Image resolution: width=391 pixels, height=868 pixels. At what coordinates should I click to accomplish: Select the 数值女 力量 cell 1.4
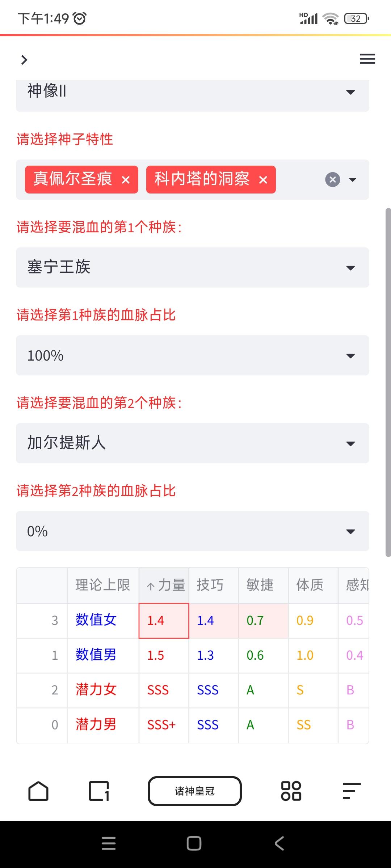click(x=164, y=621)
